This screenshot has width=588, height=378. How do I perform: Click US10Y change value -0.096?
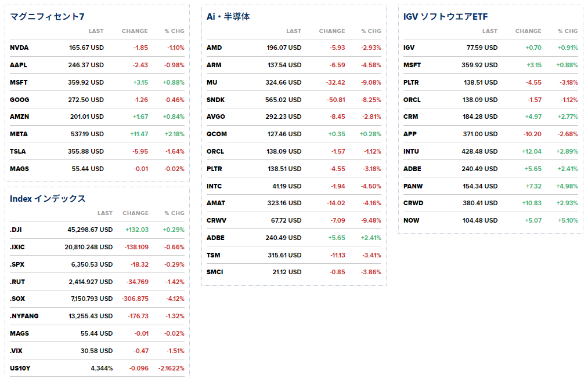[x=139, y=368]
